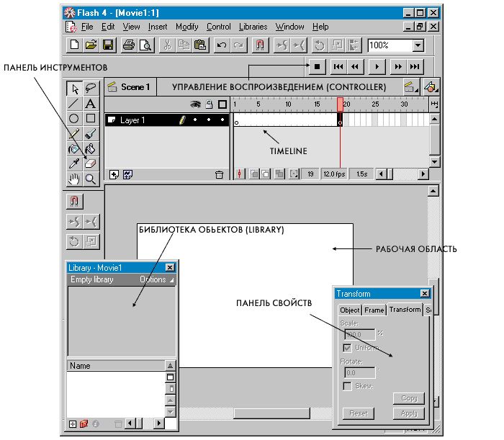This screenshot has width=504, height=440.
Task: Open the 100% zoom dropdown
Action: point(418,45)
